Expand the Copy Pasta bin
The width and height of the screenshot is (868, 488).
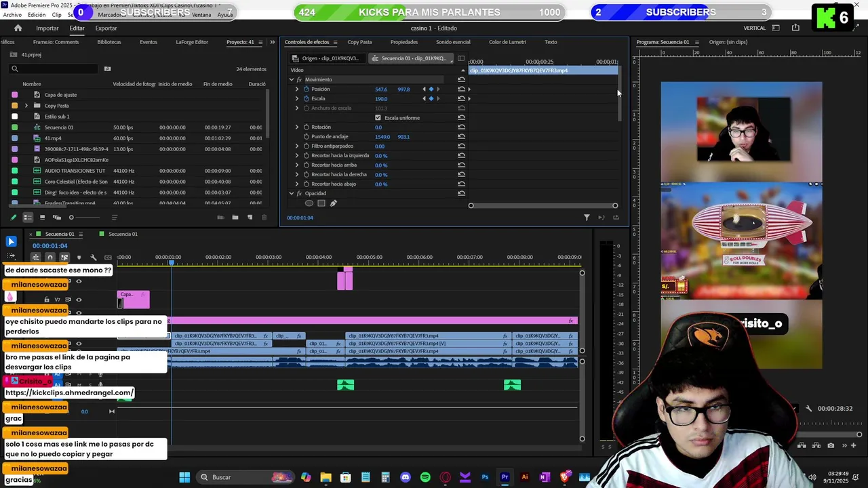tap(26, 106)
